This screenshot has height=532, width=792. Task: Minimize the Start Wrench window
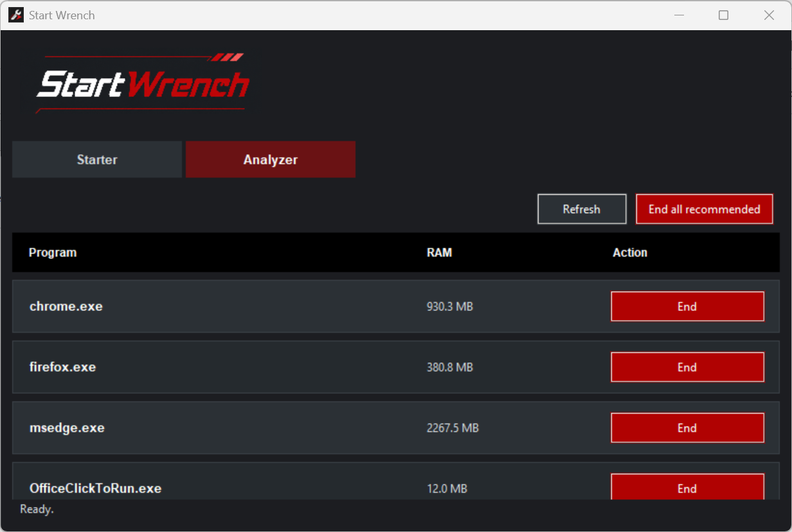click(x=678, y=15)
